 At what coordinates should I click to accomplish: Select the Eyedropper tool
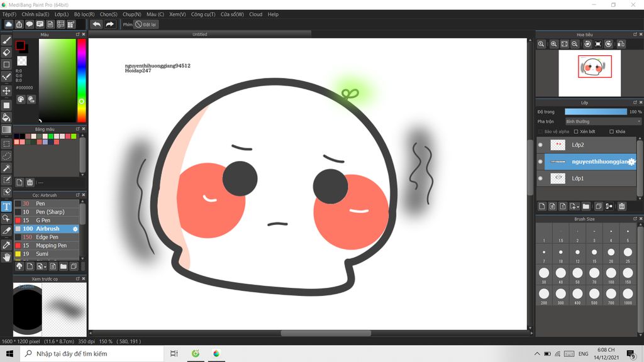(6, 245)
